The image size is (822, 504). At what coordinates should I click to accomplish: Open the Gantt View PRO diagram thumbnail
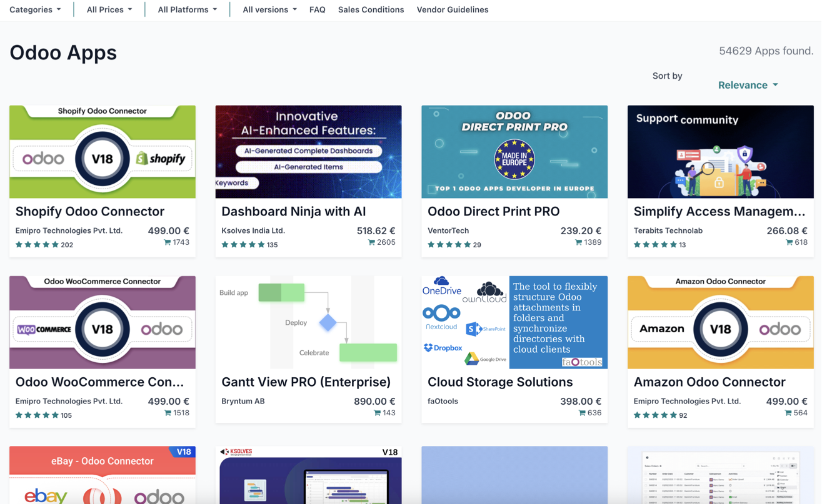[x=308, y=322]
